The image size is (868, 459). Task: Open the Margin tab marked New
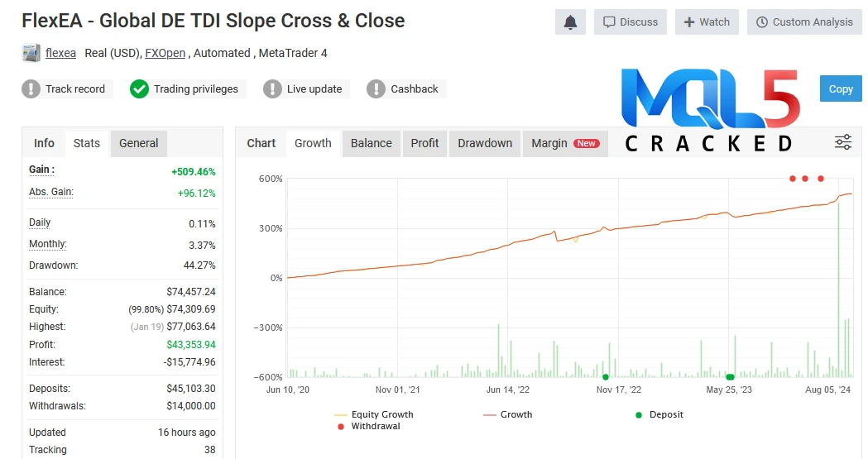[565, 143]
